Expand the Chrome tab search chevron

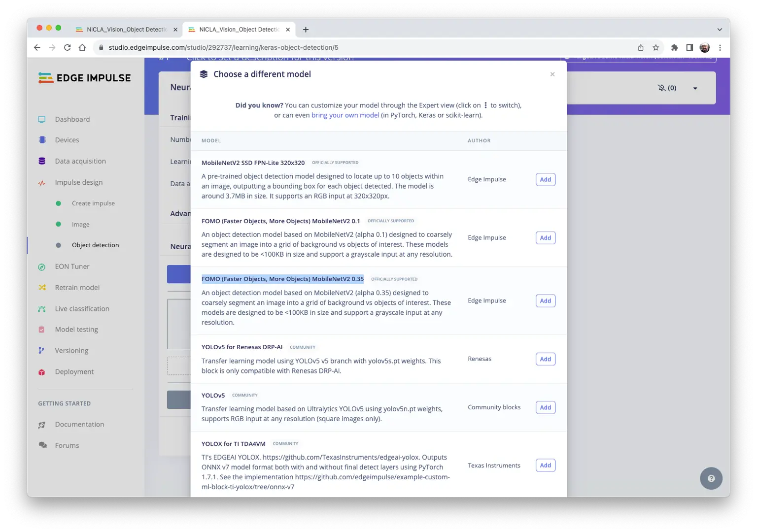(720, 30)
